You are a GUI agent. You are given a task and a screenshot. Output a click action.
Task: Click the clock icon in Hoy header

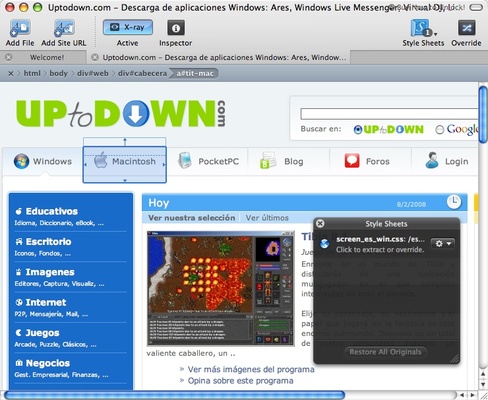tap(454, 202)
